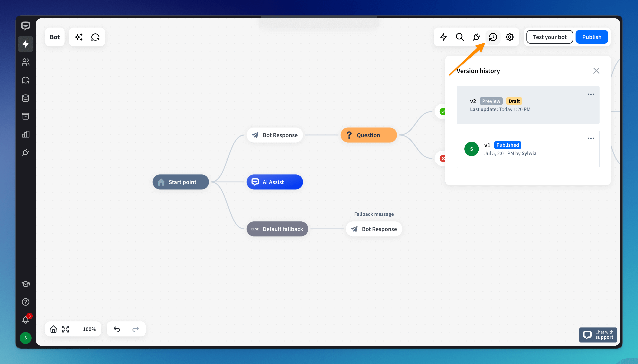Open integrations plug icon in top toolbar
Viewport: 638px width, 364px height.
tap(476, 37)
